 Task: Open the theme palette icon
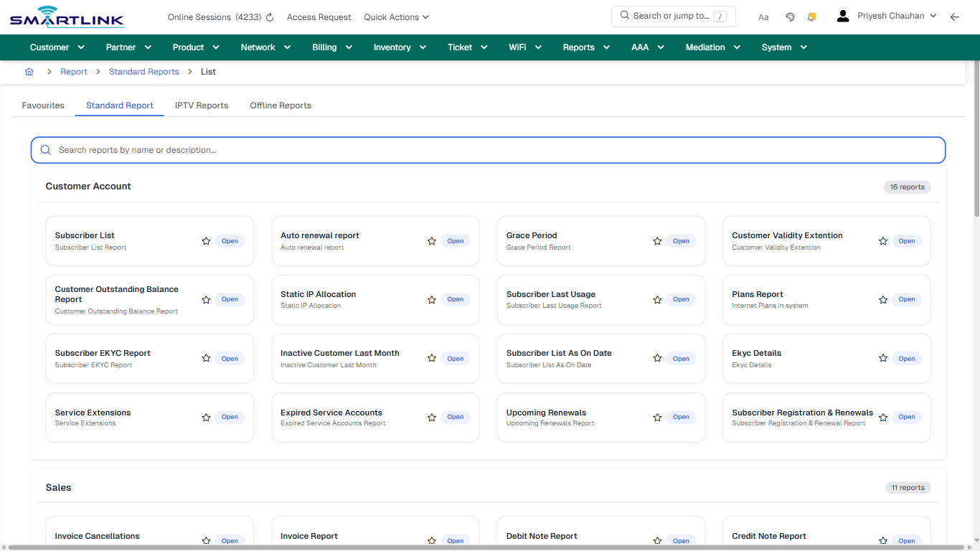tap(790, 16)
